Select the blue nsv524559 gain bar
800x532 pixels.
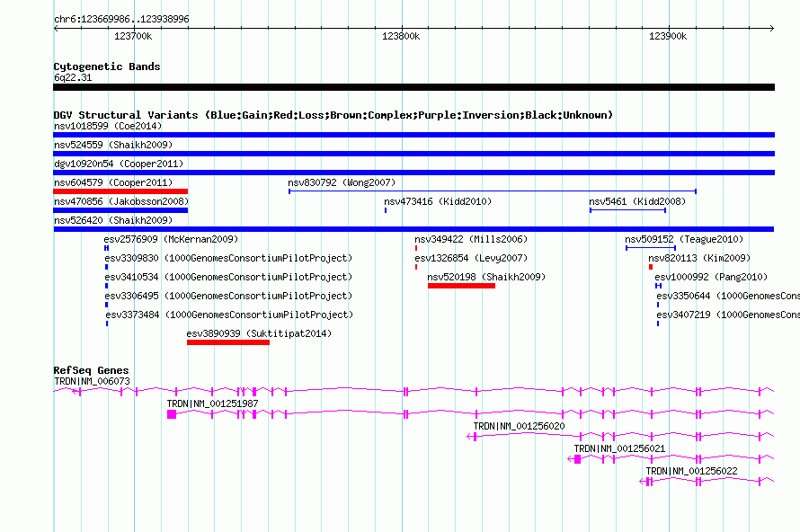[413, 154]
